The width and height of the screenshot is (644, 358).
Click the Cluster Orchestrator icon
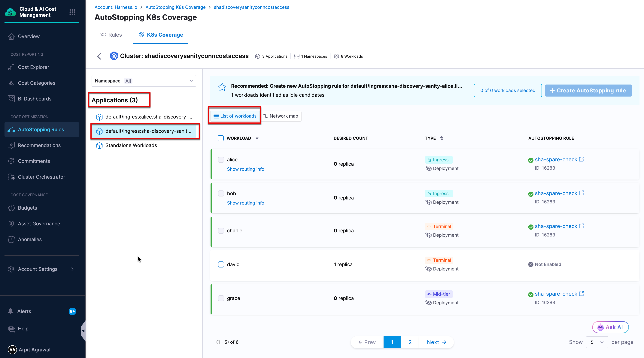point(11,177)
